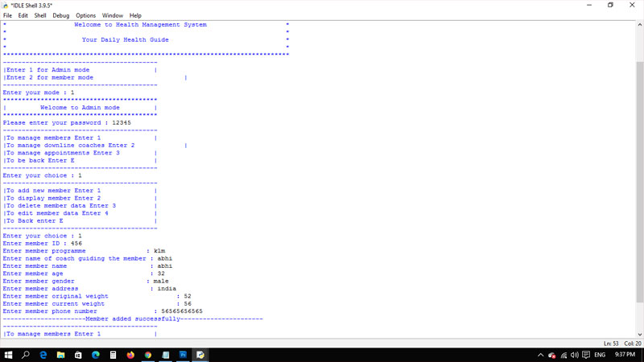Switch to Google Chrome in taskbar
644x362 pixels.
point(148,355)
